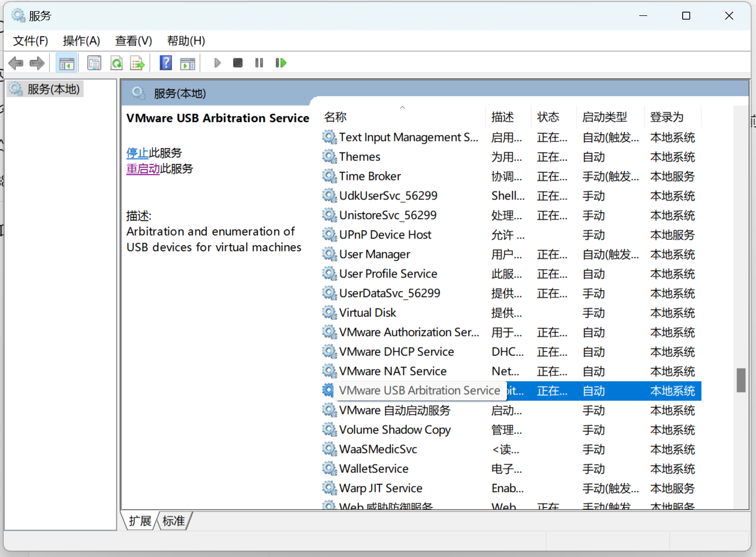The image size is (756, 557).
Task: Sort by the 登录为 column header
Action: (673, 117)
